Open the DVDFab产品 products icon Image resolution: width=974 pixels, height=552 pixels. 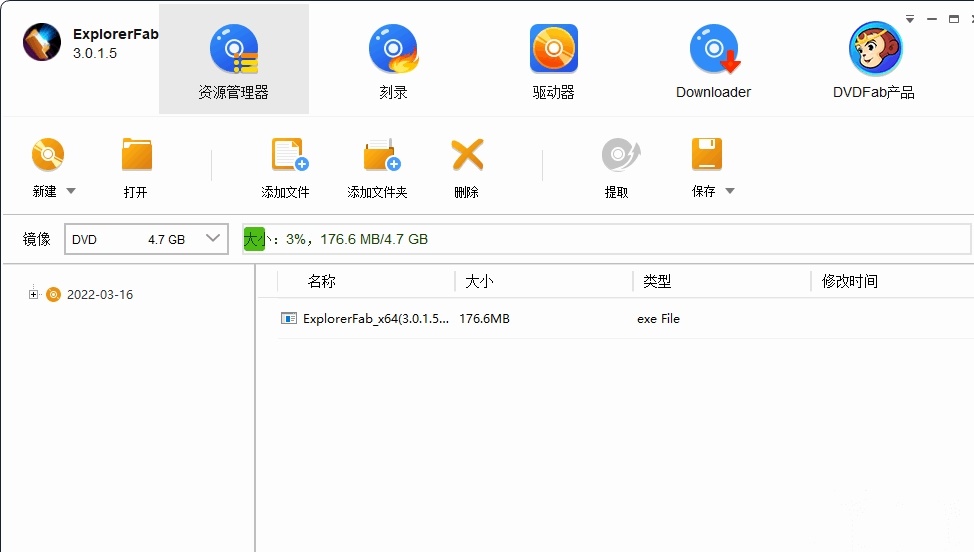click(x=874, y=50)
